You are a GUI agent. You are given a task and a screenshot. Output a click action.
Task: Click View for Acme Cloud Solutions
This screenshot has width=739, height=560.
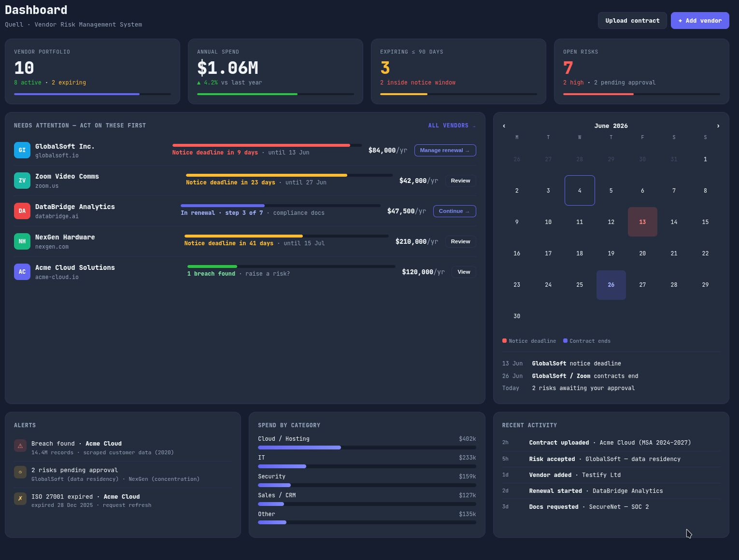[464, 272]
